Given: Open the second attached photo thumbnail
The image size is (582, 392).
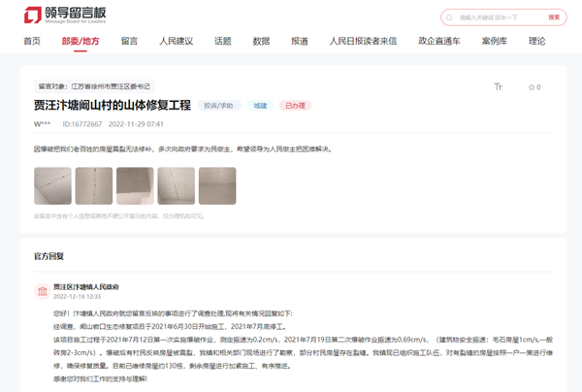Looking at the screenshot, I should (94, 185).
